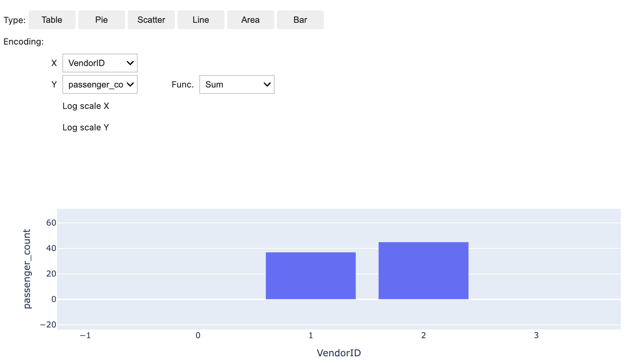Switch chart type to Table

point(51,20)
